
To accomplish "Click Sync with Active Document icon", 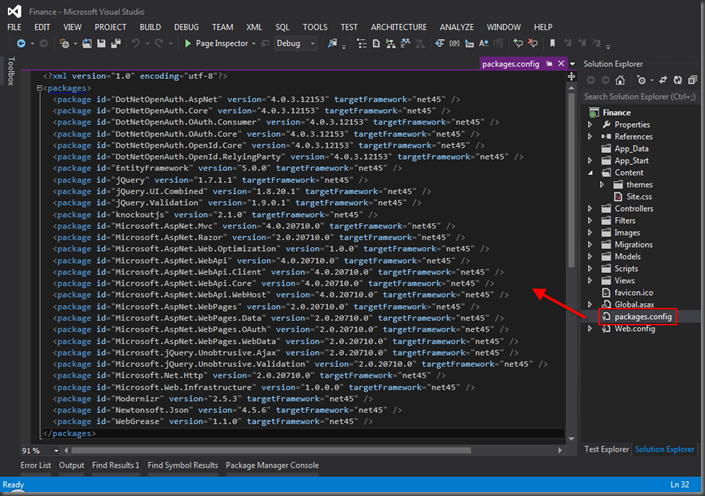I will [663, 80].
